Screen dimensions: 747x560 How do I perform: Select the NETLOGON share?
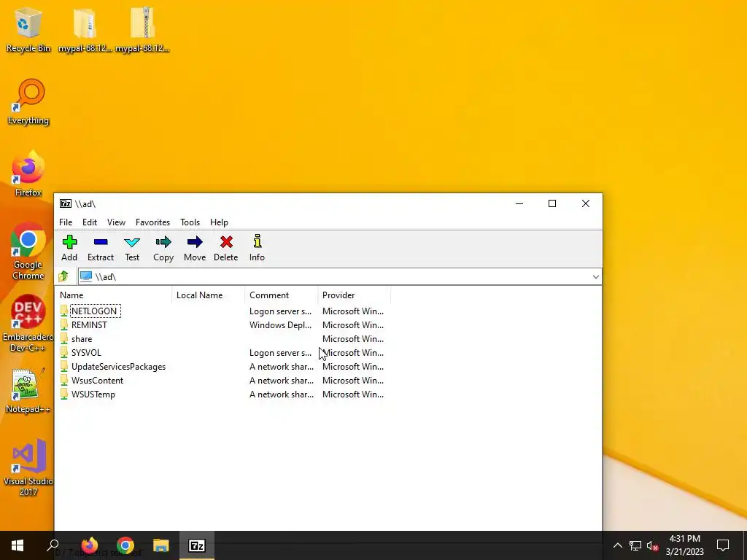tap(94, 311)
